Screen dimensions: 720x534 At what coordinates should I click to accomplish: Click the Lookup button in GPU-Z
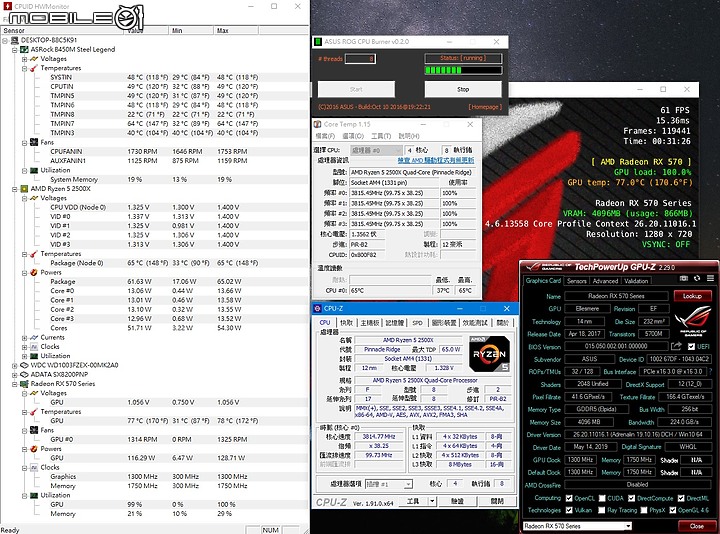click(692, 296)
